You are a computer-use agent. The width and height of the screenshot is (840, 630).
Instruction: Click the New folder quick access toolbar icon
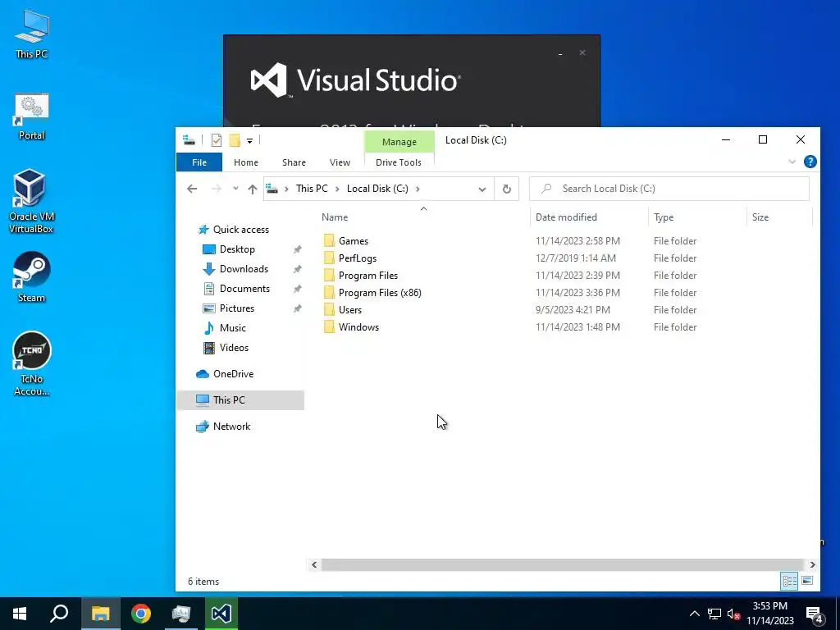[x=235, y=140]
